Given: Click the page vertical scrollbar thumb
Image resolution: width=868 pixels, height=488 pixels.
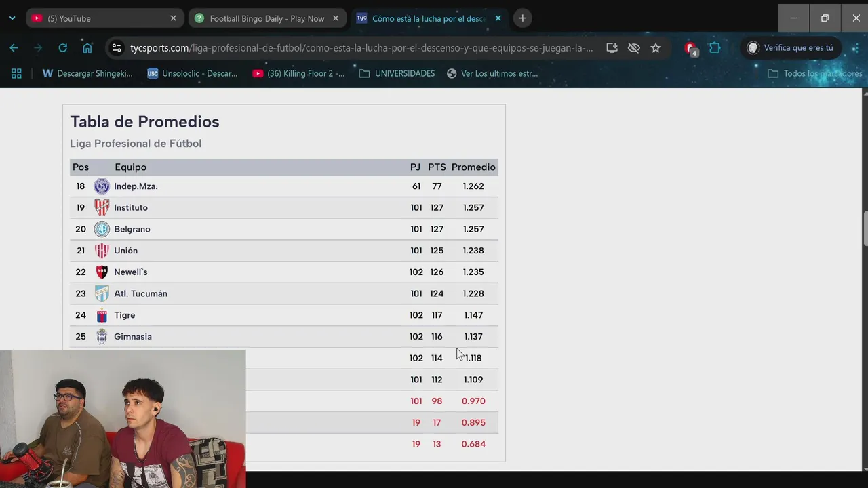Looking at the screenshot, I should [865, 230].
